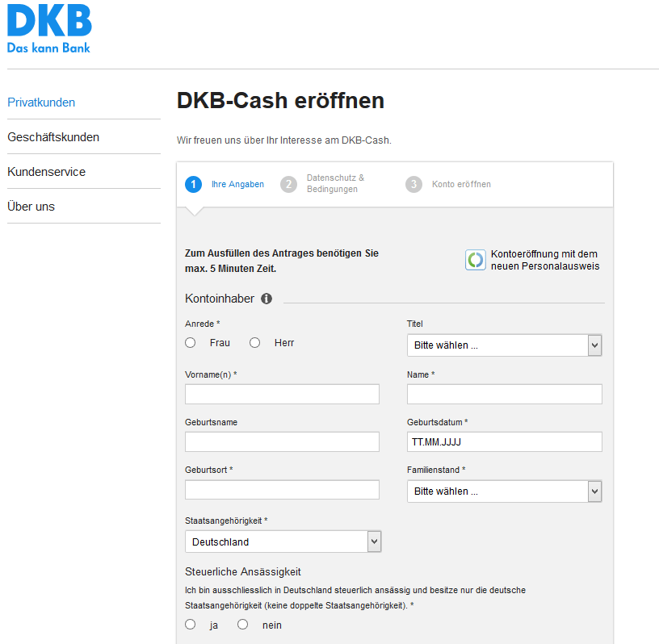Screen dimensions: 659x644
Task: Click the Geburtsort input field
Action: [x=282, y=490]
